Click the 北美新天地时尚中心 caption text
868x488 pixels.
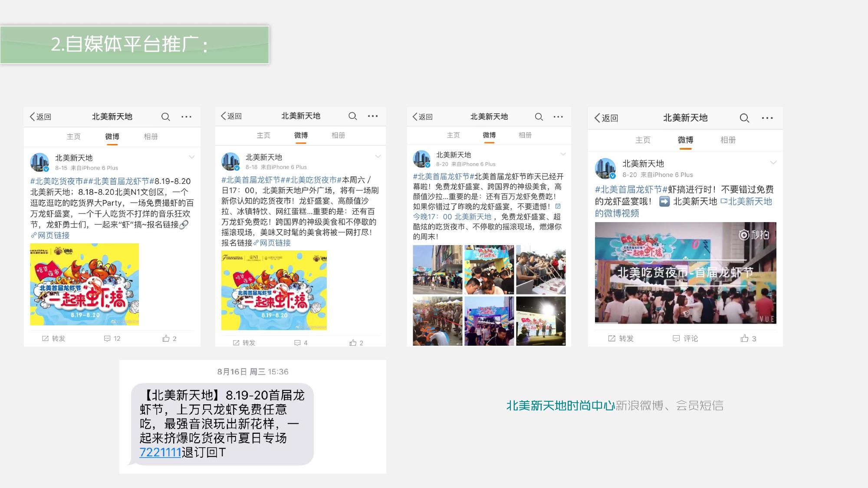(560, 406)
